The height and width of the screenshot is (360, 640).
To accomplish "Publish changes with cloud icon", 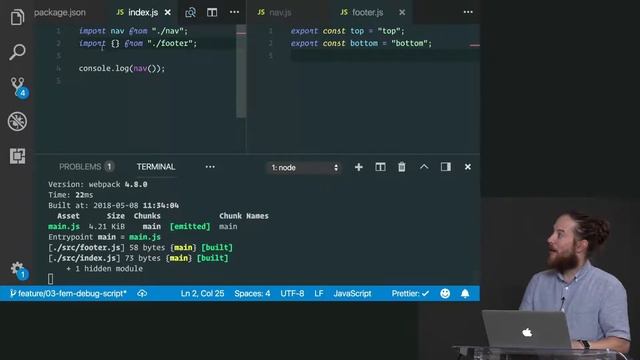I will click(142, 293).
